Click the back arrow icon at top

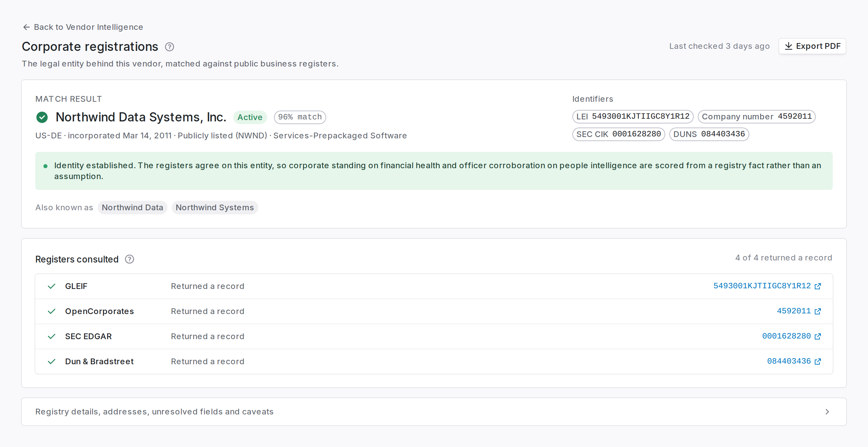tap(26, 27)
